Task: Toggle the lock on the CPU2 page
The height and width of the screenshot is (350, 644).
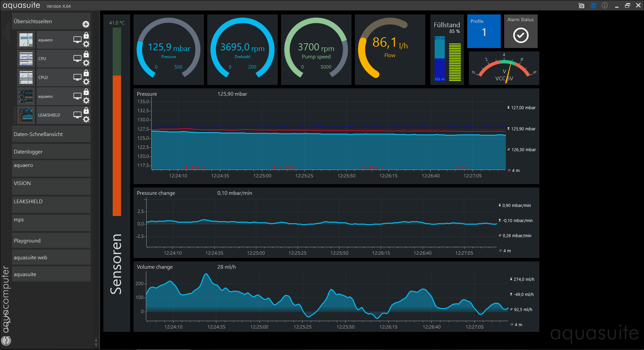Action: 86,73
